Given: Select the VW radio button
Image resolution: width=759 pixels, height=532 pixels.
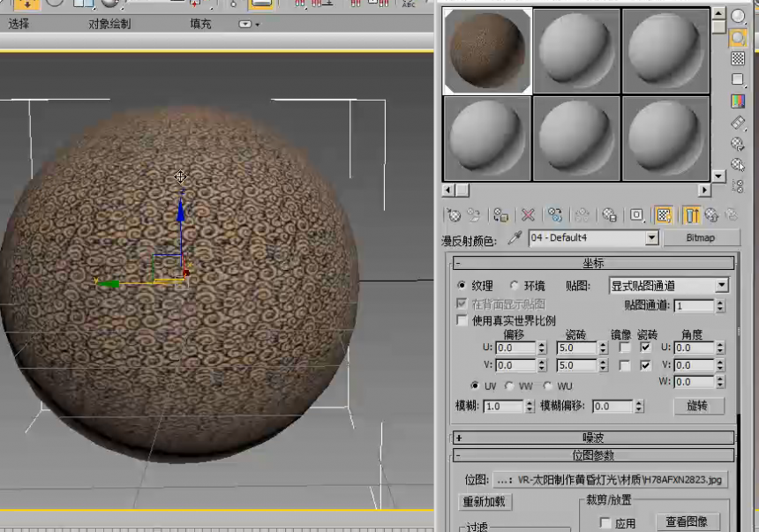Looking at the screenshot, I should [x=508, y=386].
